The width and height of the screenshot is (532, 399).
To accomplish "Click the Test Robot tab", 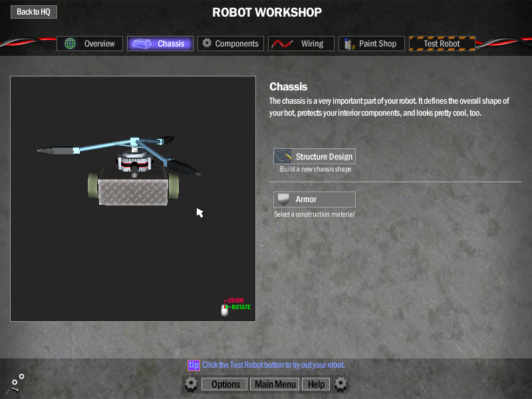I will pos(442,43).
